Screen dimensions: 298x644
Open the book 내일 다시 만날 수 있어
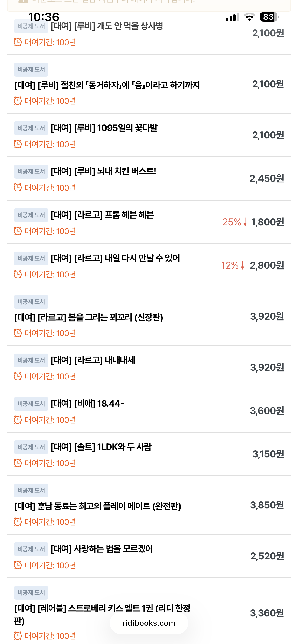click(115, 258)
